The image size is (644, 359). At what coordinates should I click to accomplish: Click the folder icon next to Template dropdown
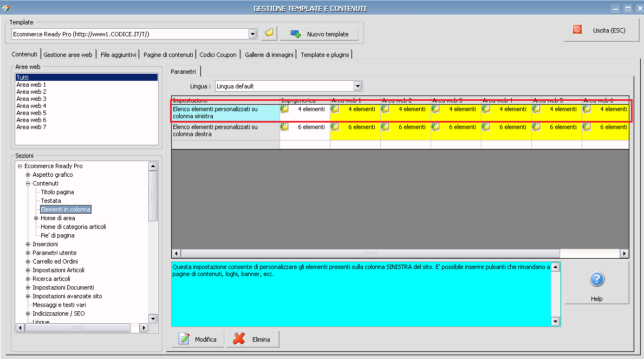pyautogui.click(x=269, y=33)
